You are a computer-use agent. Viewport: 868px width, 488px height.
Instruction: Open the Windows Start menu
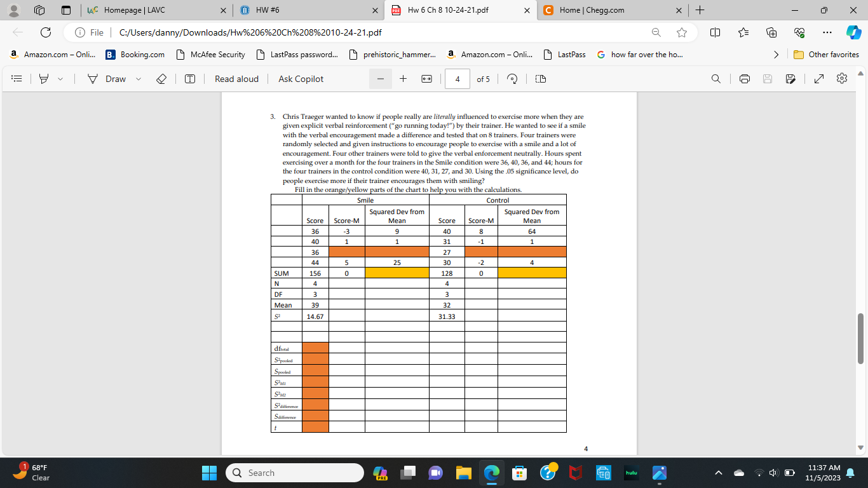209,473
